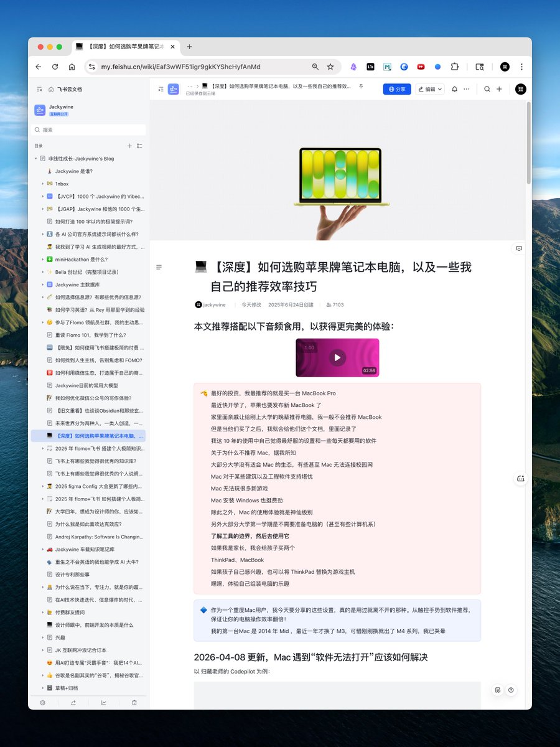
Task: Click the share arrow icon at the sidebar bottom
Action: click(73, 702)
